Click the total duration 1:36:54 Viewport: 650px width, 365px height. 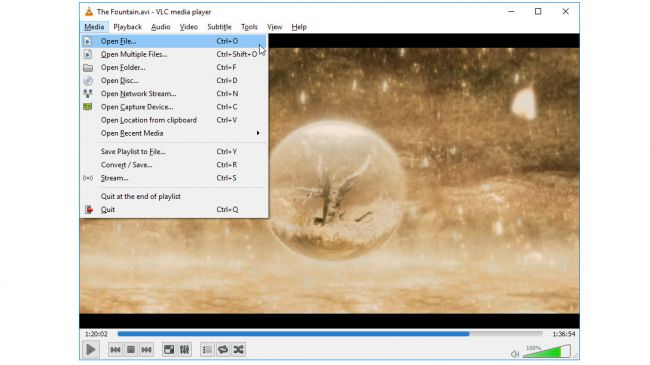point(564,334)
